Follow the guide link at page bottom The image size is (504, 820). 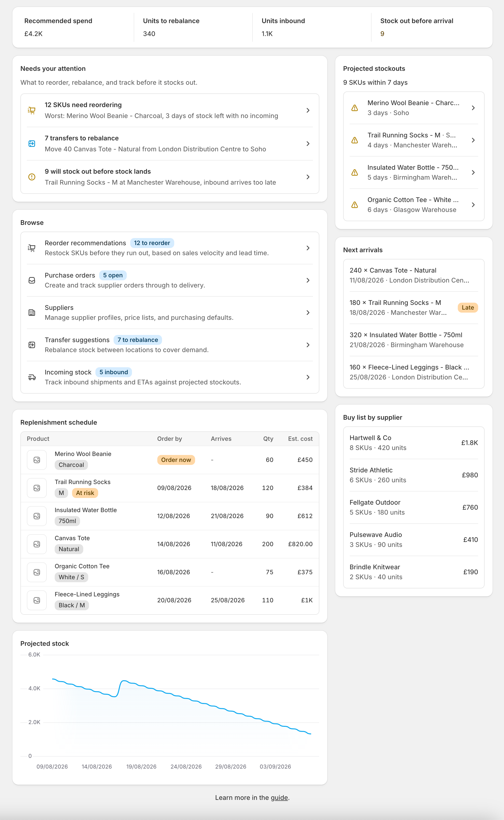279,798
